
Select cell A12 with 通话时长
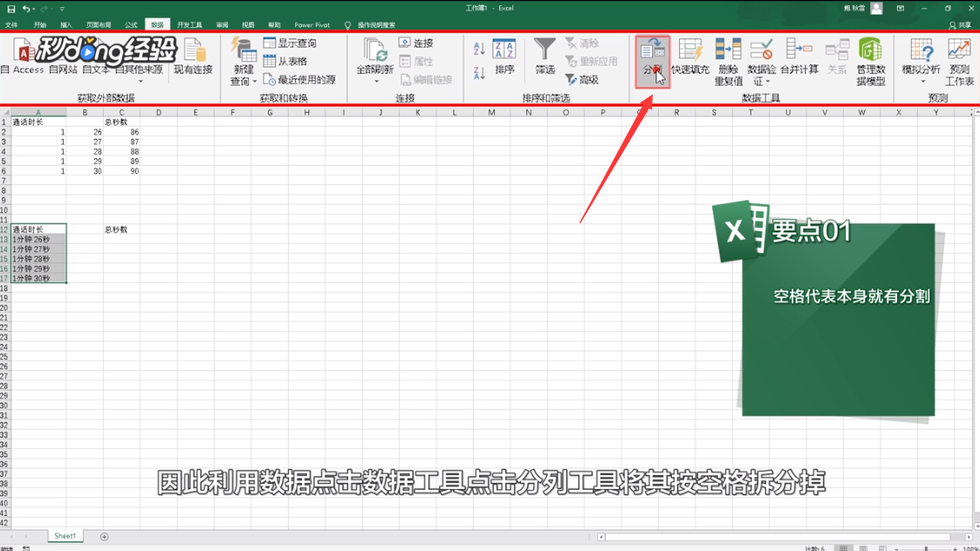38,230
